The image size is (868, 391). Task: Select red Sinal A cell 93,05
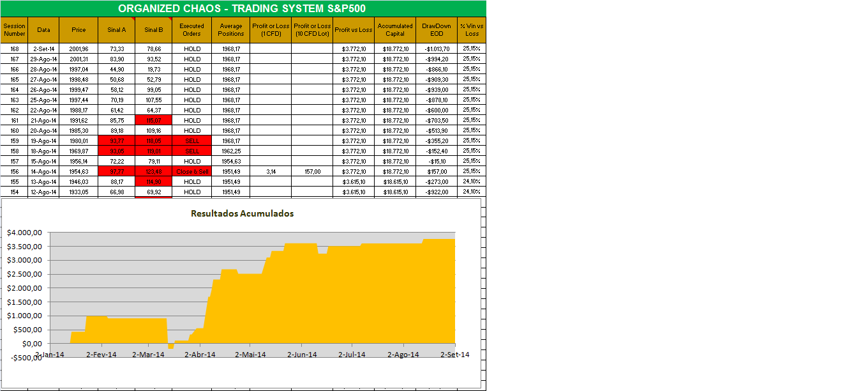coord(117,151)
